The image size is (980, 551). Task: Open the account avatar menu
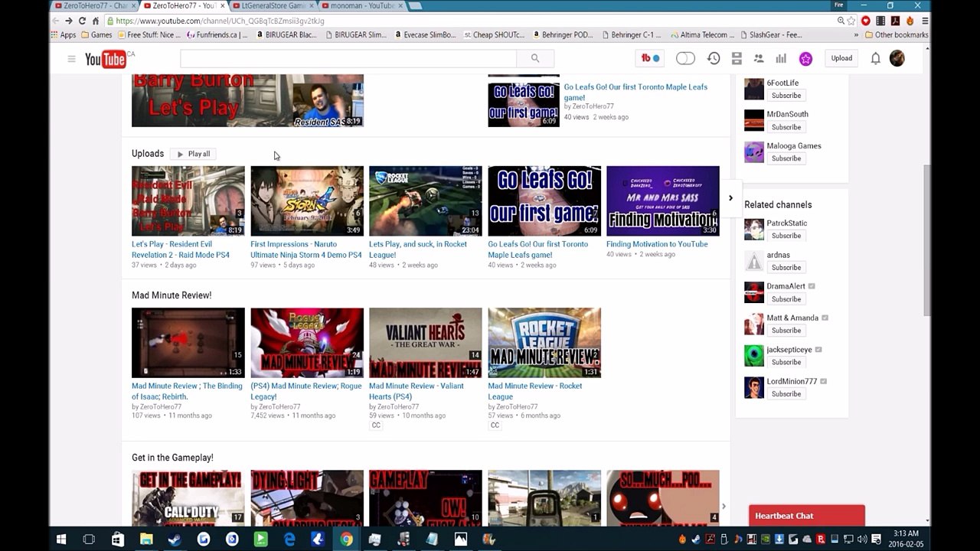[x=897, y=59]
